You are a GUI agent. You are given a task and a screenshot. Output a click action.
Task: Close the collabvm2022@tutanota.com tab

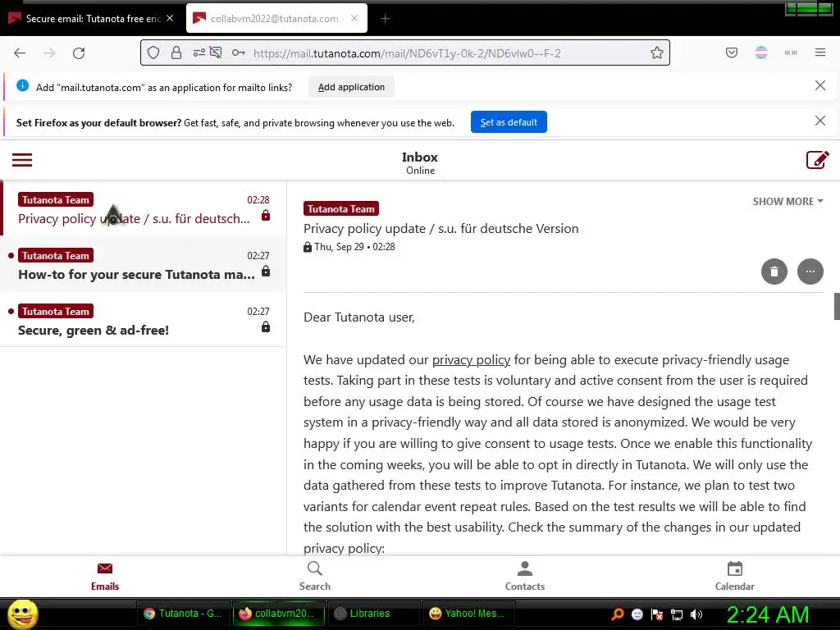click(x=354, y=18)
